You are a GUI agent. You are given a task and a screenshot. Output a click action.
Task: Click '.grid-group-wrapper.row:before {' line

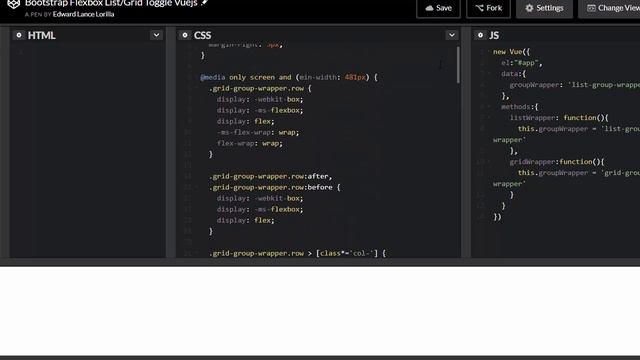coord(275,187)
